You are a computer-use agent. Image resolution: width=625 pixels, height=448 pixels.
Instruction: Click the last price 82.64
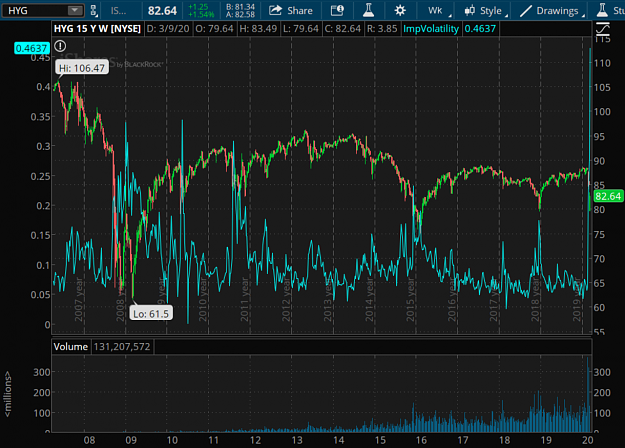(162, 11)
